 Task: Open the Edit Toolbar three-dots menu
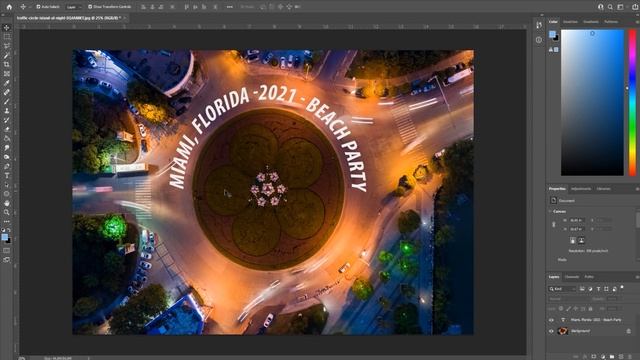[x=7, y=222]
